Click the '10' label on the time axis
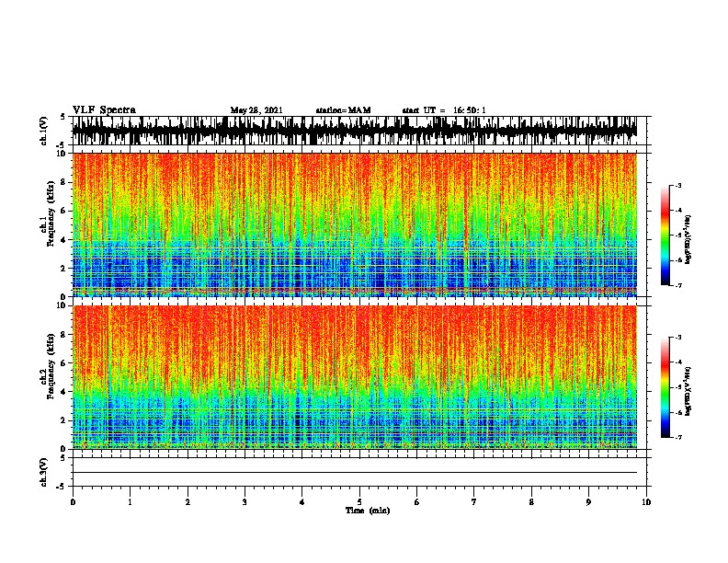 tap(646, 501)
